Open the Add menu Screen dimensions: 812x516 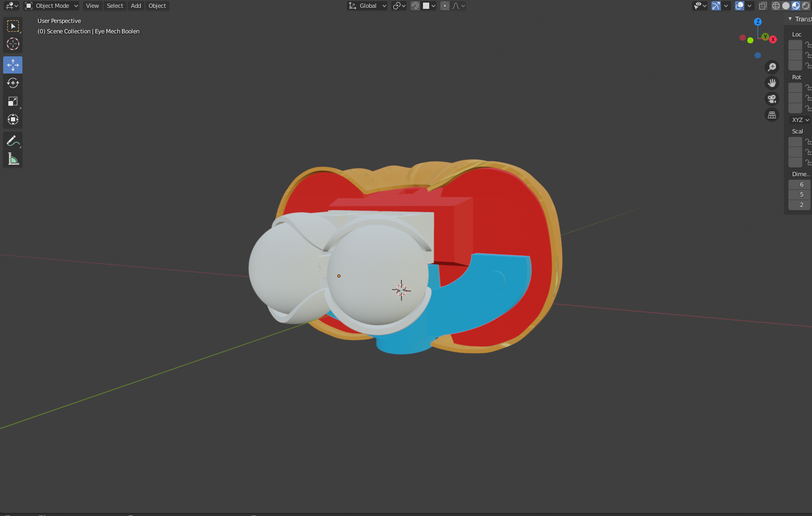click(136, 6)
